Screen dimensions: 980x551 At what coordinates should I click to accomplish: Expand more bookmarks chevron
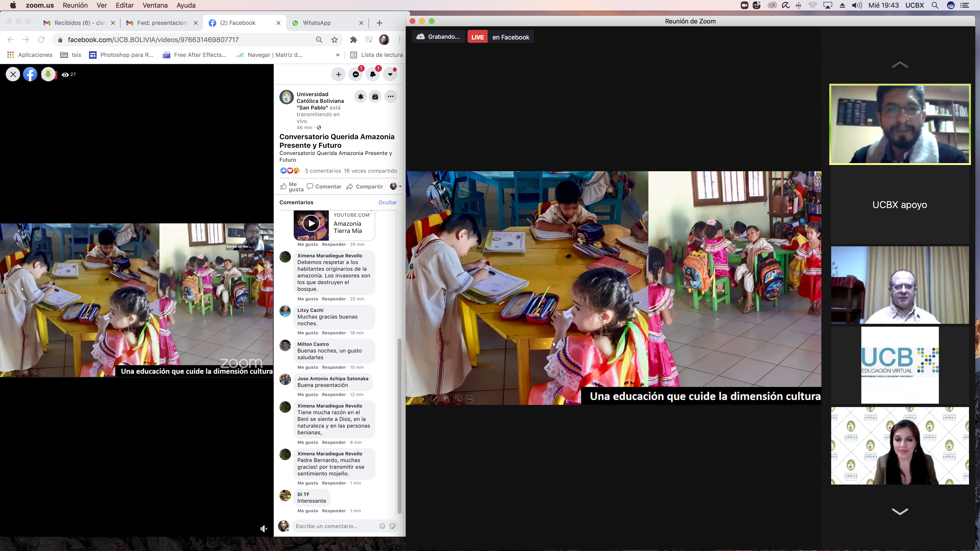(x=337, y=55)
